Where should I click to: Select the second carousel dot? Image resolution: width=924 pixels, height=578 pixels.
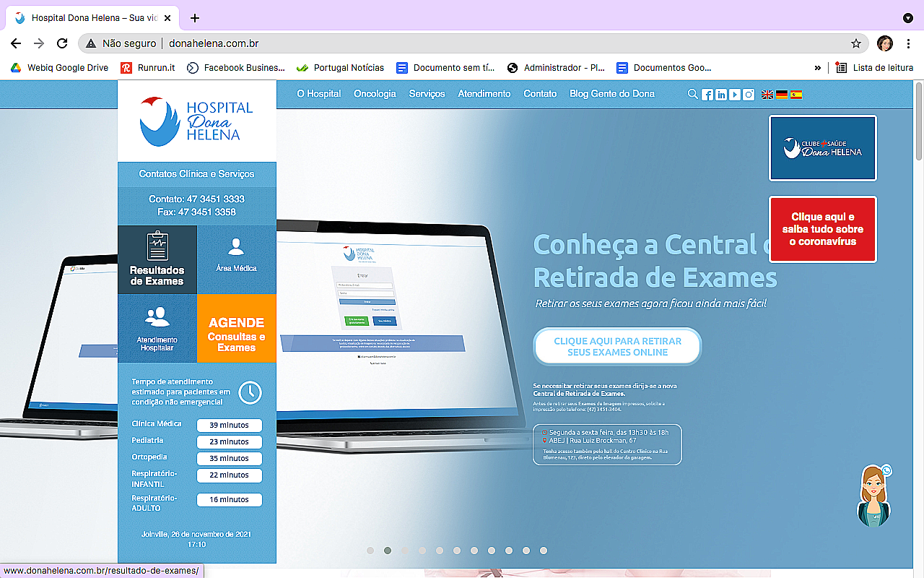pos(388,551)
